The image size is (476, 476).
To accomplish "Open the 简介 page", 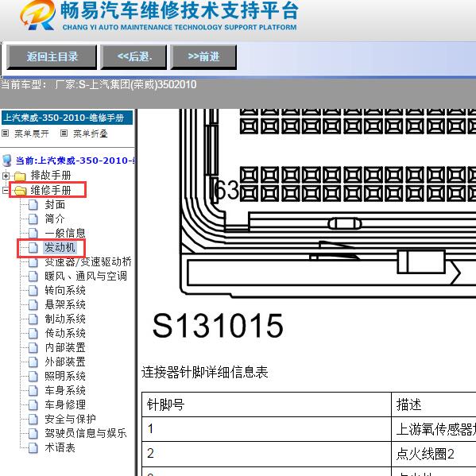I will pyautogui.click(x=55, y=219).
